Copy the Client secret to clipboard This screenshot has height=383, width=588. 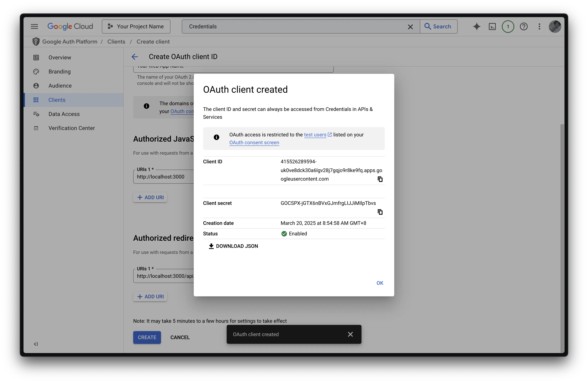point(380,212)
